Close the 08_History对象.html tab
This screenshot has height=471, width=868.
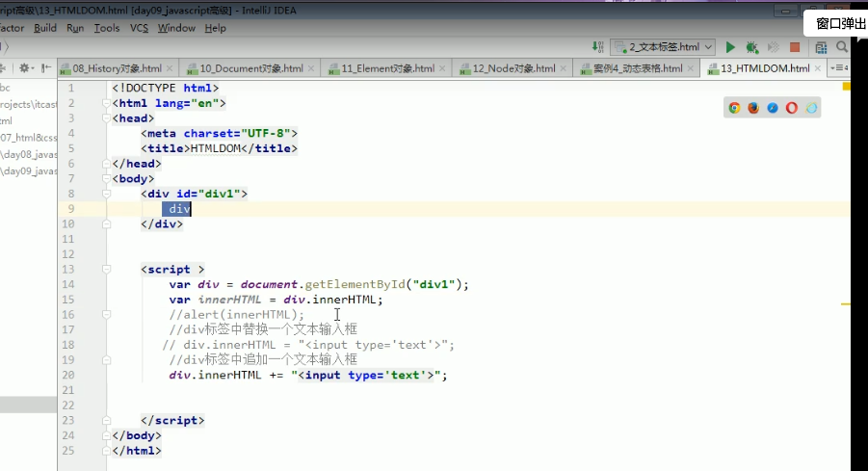pos(170,68)
